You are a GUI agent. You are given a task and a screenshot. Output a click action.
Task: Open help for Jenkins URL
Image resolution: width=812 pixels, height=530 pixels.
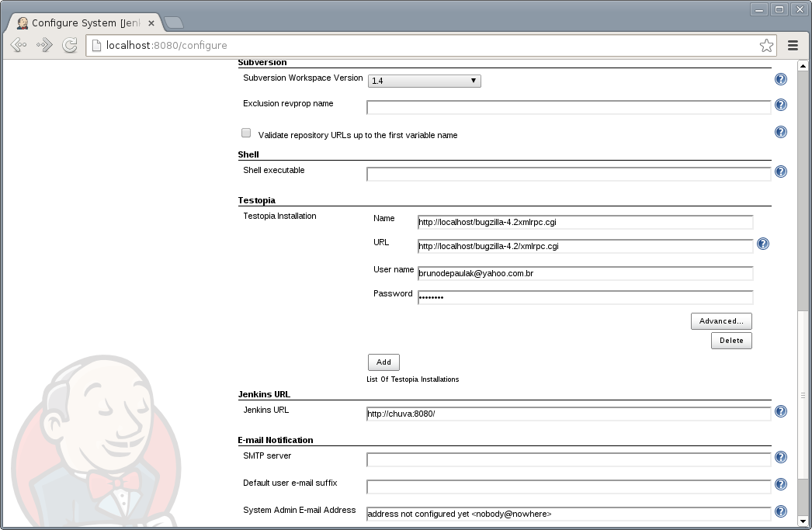(x=780, y=411)
